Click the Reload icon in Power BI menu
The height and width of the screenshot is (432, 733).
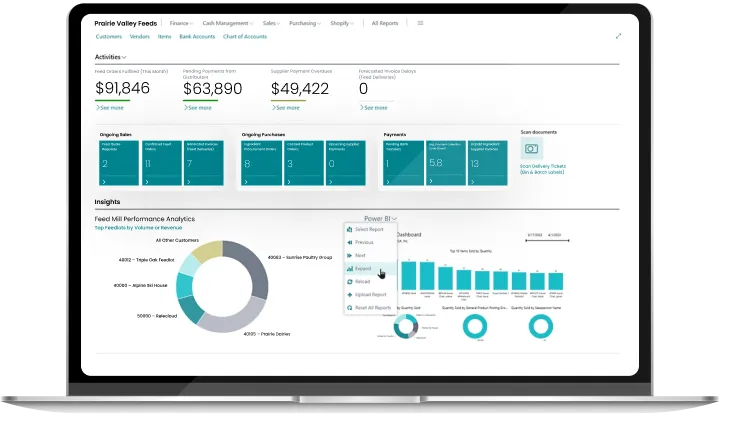(349, 282)
